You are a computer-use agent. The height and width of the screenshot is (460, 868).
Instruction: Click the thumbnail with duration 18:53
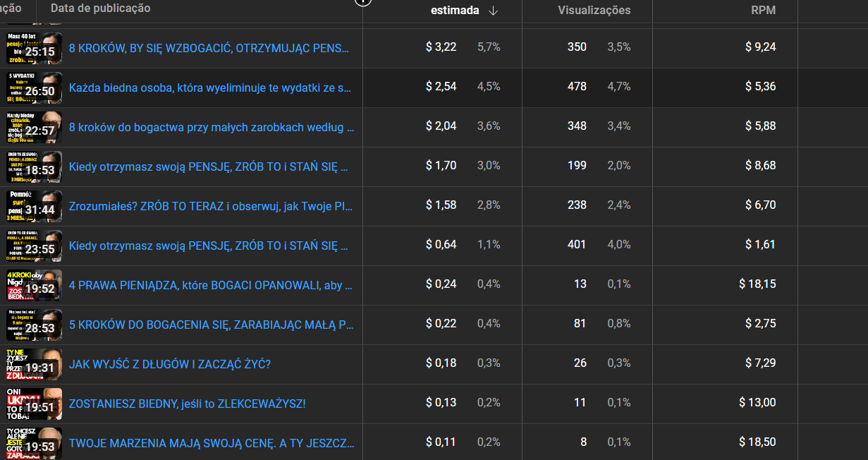click(x=35, y=167)
